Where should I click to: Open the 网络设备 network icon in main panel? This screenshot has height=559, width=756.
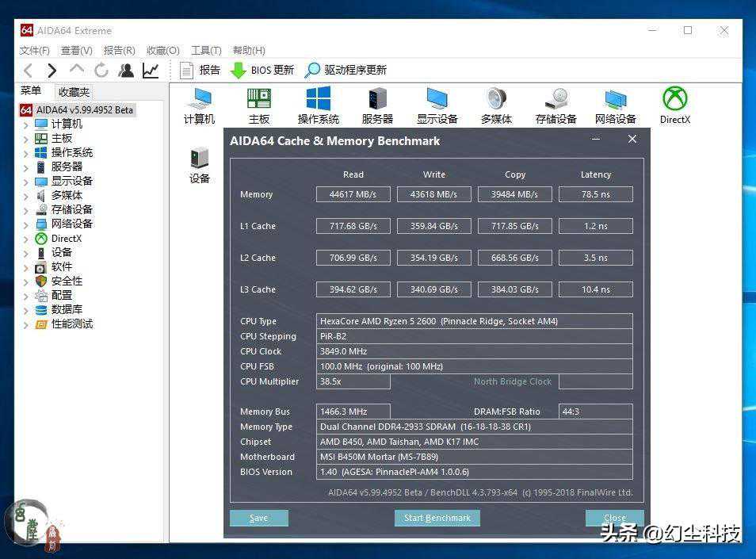(616, 105)
